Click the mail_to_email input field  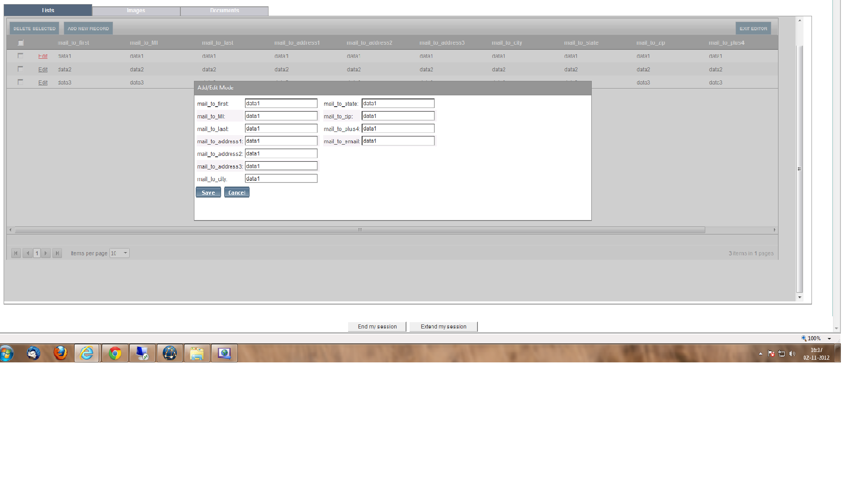(398, 141)
